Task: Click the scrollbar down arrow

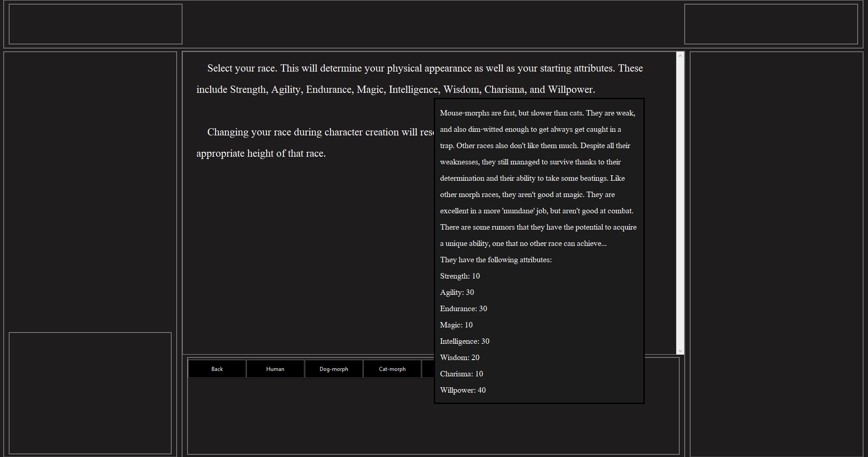Action: (680, 351)
